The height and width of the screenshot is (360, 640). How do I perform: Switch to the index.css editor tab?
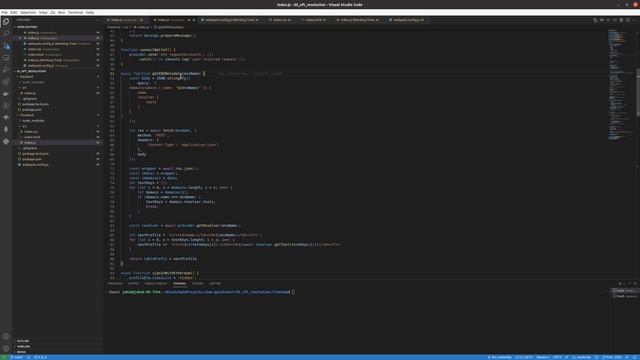280,20
